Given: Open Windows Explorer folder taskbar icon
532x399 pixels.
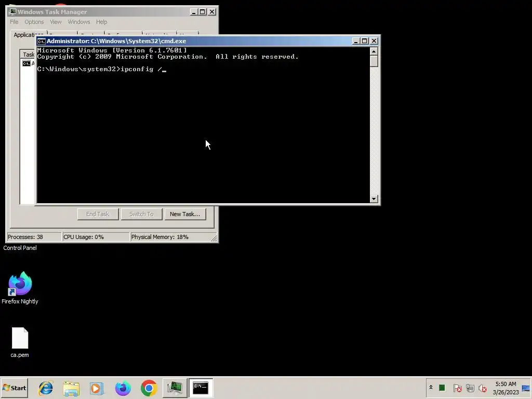Looking at the screenshot, I should point(71,388).
